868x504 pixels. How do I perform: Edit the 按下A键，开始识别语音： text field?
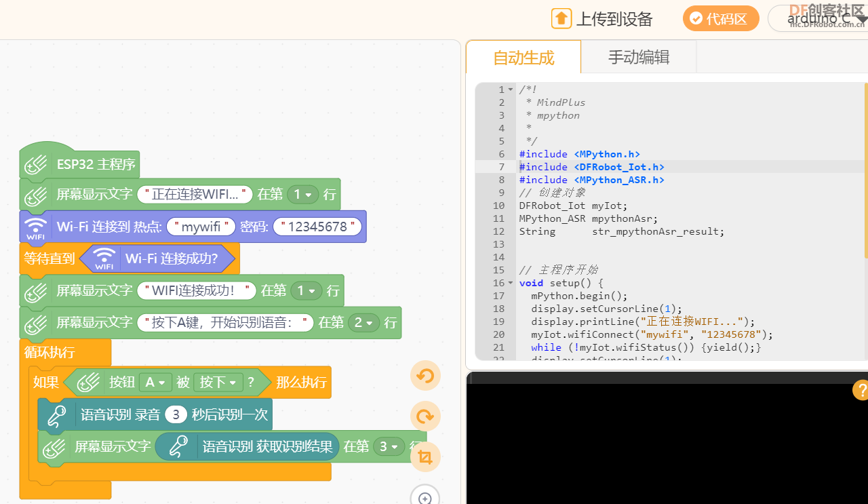[x=225, y=322]
